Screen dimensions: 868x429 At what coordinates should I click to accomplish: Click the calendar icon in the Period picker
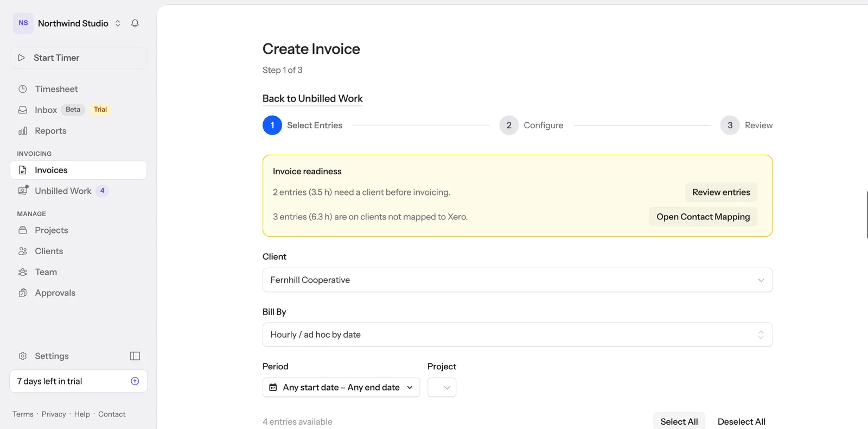(x=273, y=387)
